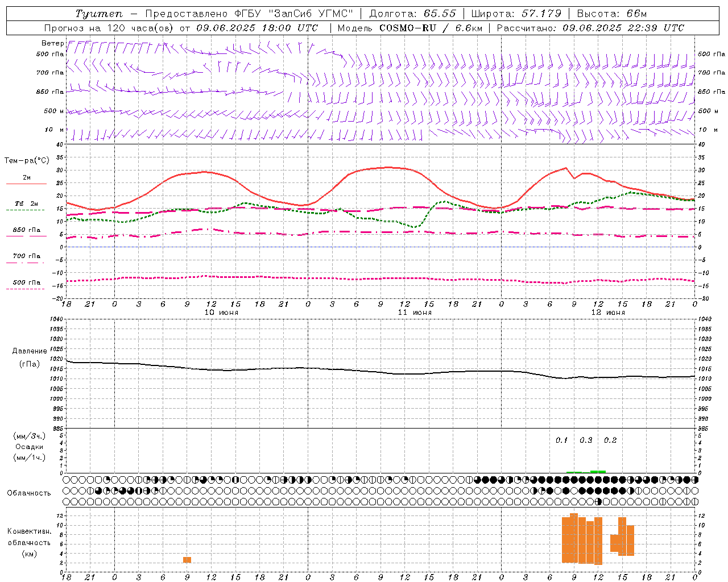Click the "Ветер" wind panel label

click(x=52, y=43)
